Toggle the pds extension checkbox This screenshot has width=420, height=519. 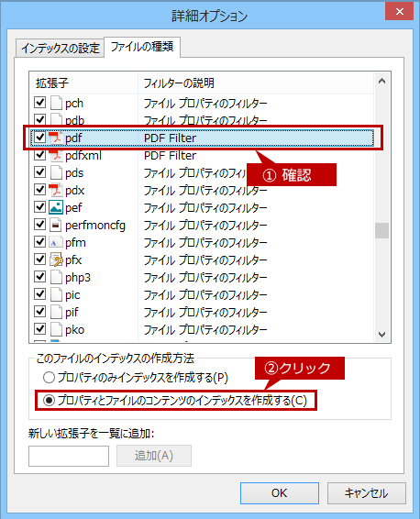pos(39,171)
